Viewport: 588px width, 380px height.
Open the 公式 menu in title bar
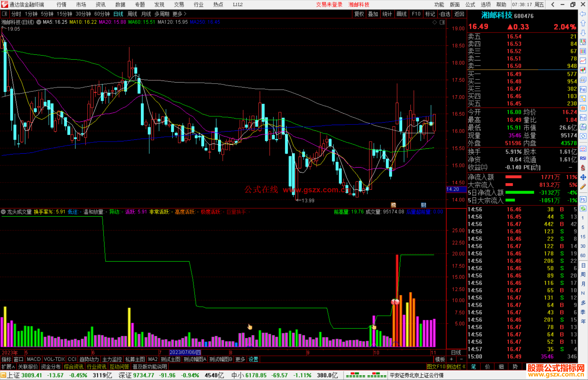470,5
